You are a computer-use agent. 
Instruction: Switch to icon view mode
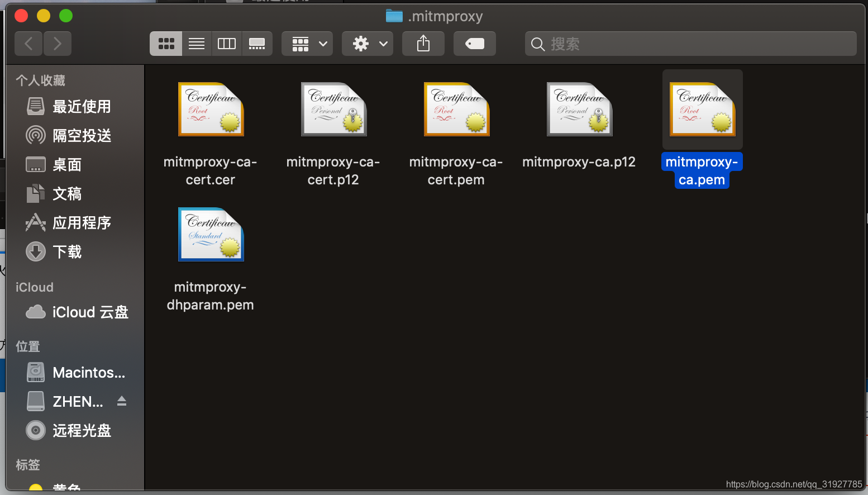[x=166, y=44]
